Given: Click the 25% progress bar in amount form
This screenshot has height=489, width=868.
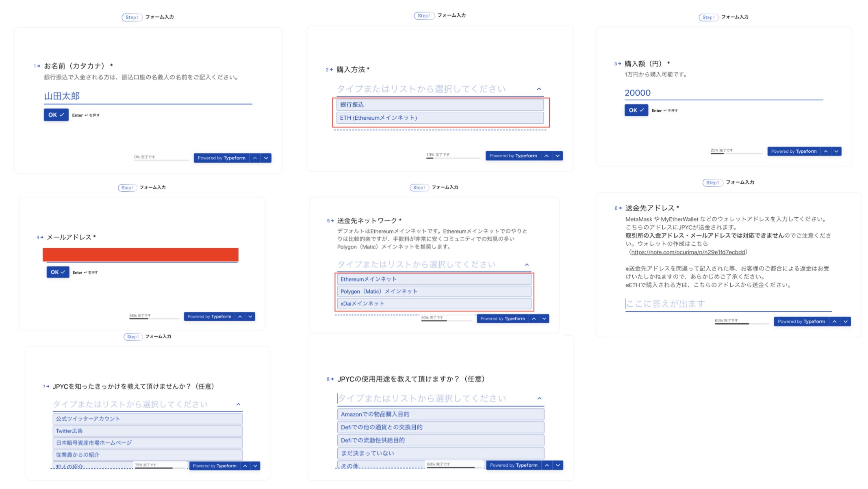Looking at the screenshot, I should click(x=736, y=154).
